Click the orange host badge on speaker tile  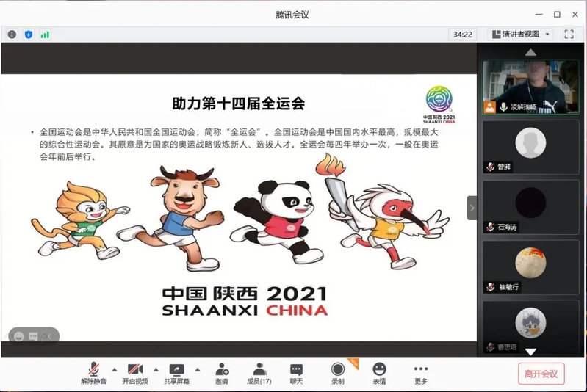tap(489, 107)
